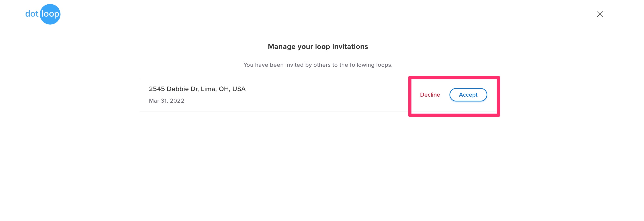Screen dimensions: 644x221
Task: Decline the 2545 Debbie Dr invitation
Action: tap(430, 95)
